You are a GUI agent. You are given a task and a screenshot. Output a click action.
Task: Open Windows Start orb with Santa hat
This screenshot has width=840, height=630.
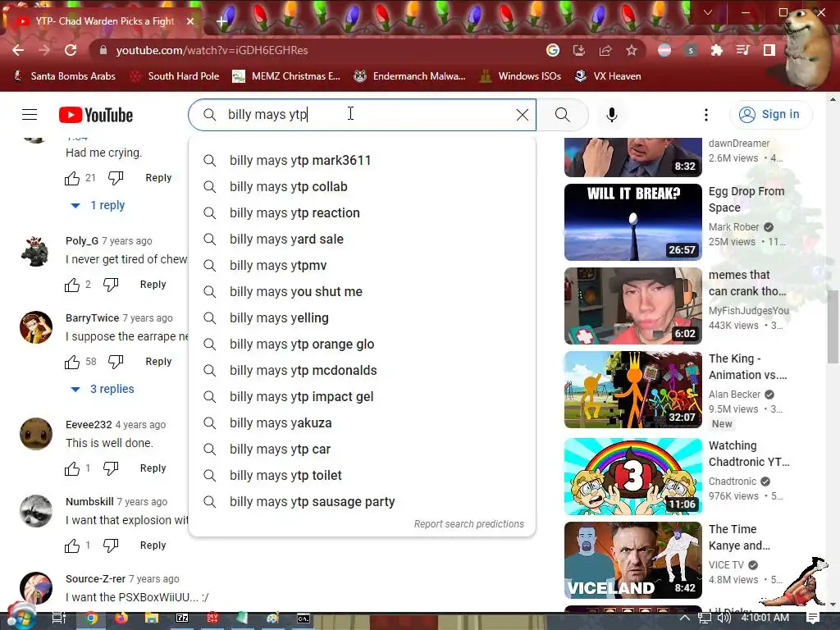tap(21, 616)
